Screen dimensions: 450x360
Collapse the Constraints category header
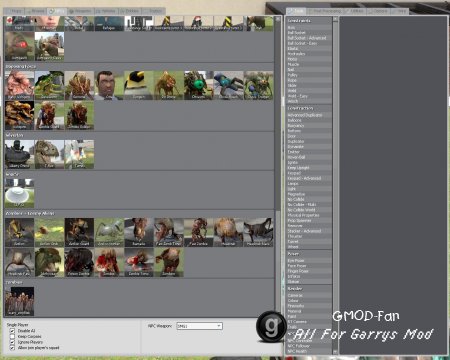tap(309, 21)
